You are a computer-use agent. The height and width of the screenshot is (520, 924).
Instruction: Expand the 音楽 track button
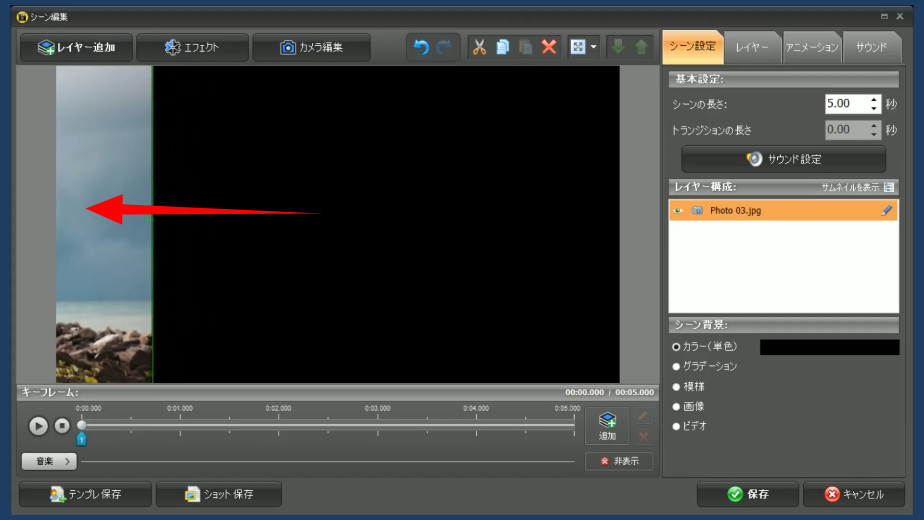49,461
